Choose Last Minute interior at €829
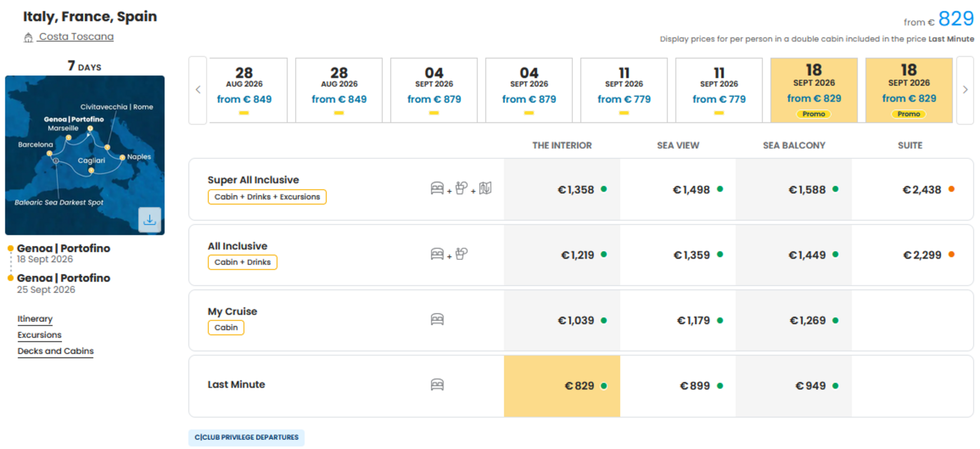Screen dimensions: 980x449 point(562,386)
